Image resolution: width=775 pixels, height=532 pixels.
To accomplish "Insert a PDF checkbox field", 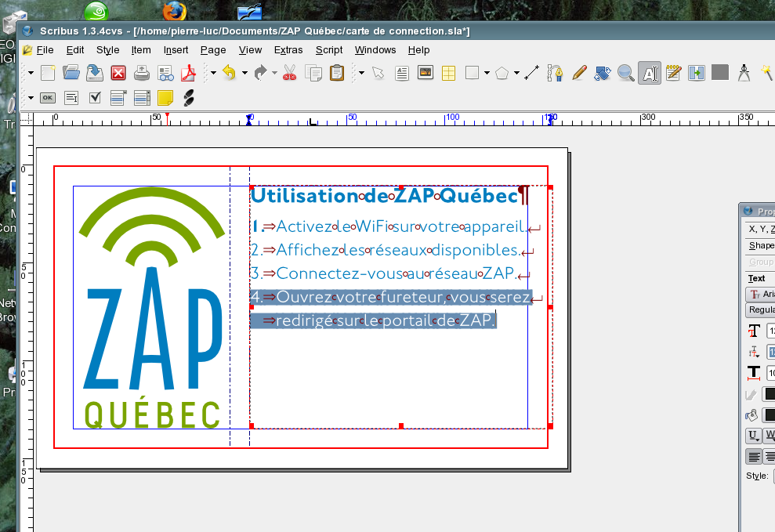I will coord(95,98).
